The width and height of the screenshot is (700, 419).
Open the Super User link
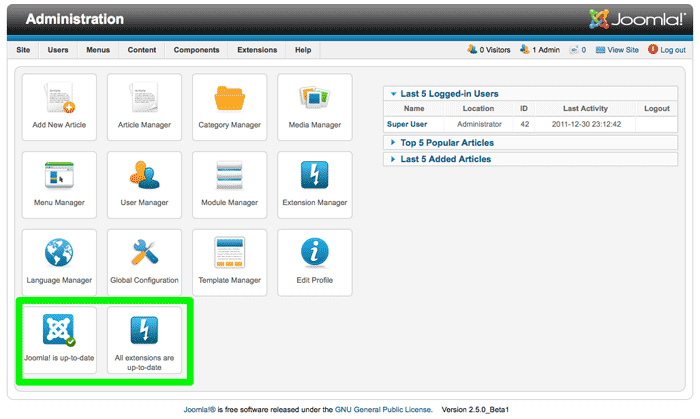(407, 124)
